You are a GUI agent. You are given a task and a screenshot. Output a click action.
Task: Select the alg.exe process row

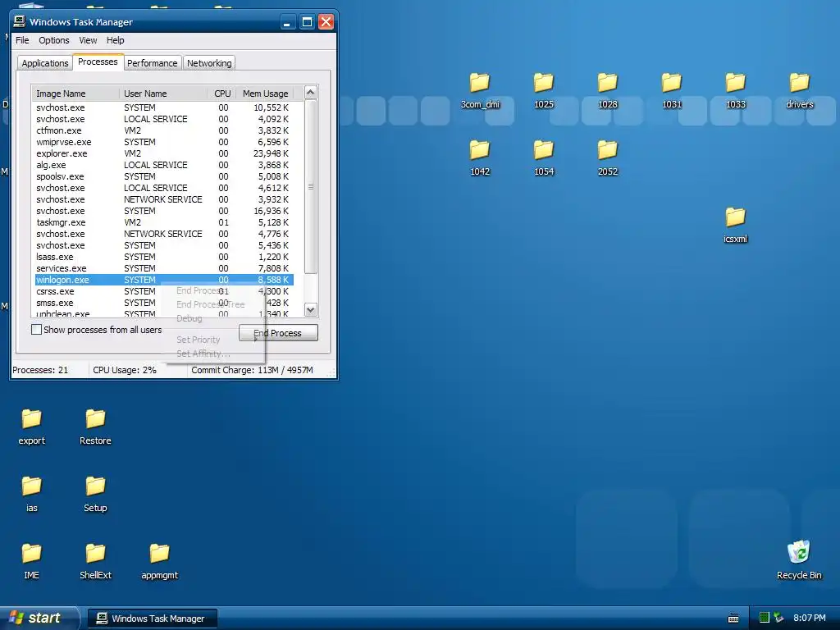[163, 165]
